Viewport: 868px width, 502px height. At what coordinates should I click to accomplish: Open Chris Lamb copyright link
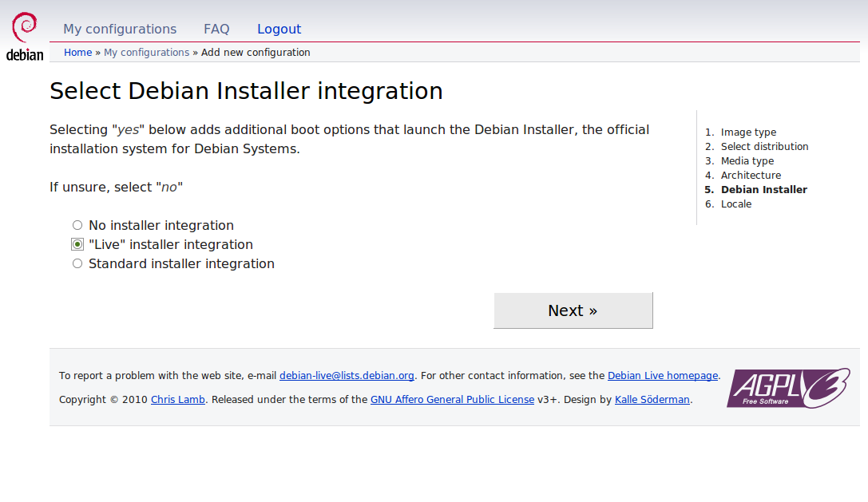click(178, 400)
